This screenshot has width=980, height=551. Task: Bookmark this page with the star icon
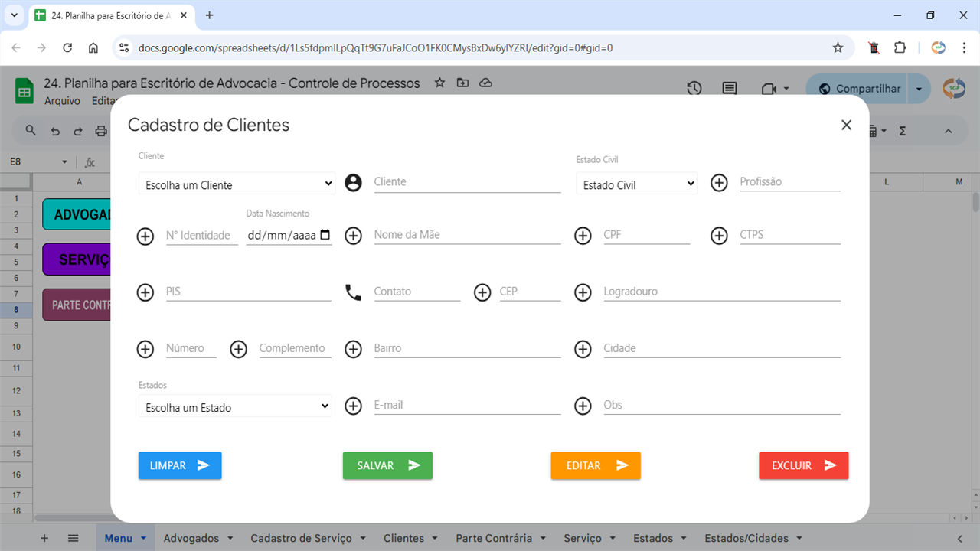click(x=838, y=47)
